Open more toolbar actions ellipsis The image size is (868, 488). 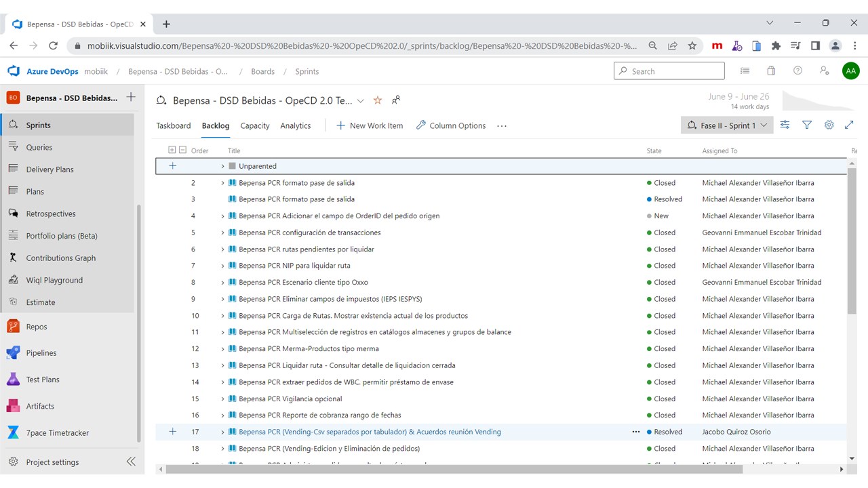point(502,125)
